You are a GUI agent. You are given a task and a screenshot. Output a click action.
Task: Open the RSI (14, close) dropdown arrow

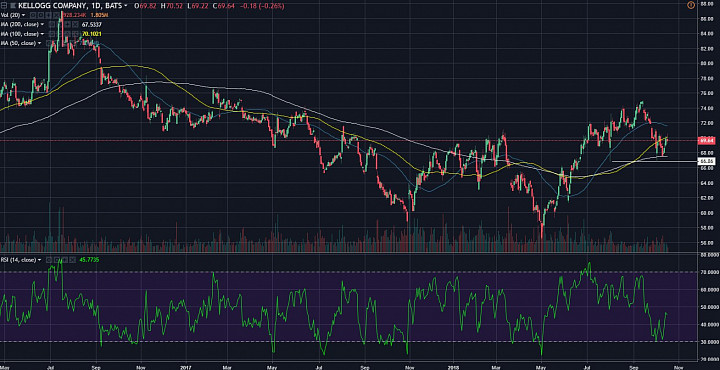pyautogui.click(x=39, y=260)
